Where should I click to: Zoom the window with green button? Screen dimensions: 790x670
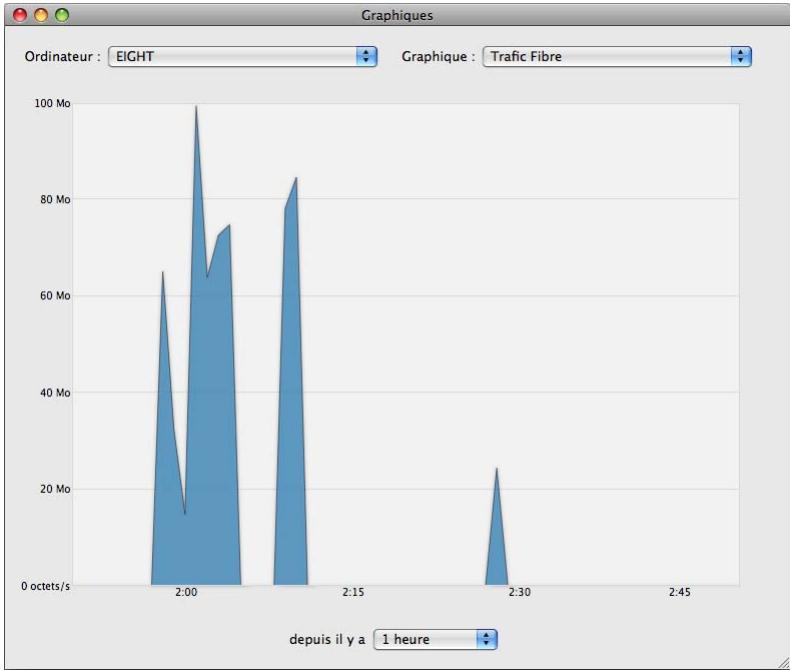(x=62, y=15)
